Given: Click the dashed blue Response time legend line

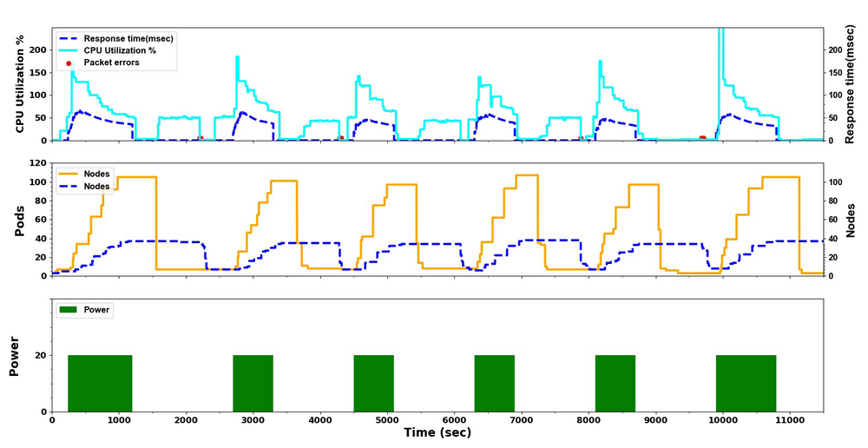Looking at the screenshot, I should point(69,38).
